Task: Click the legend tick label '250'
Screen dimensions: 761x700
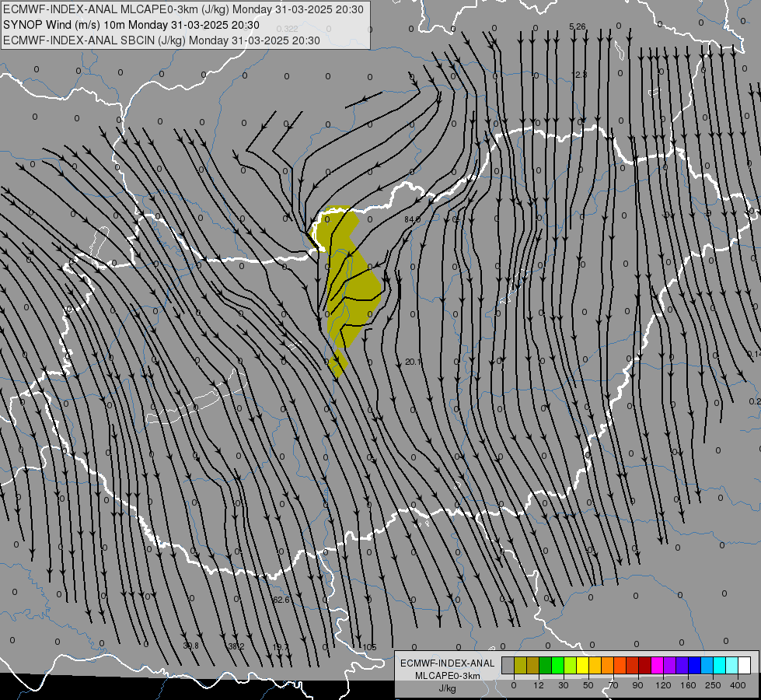Action: (713, 685)
